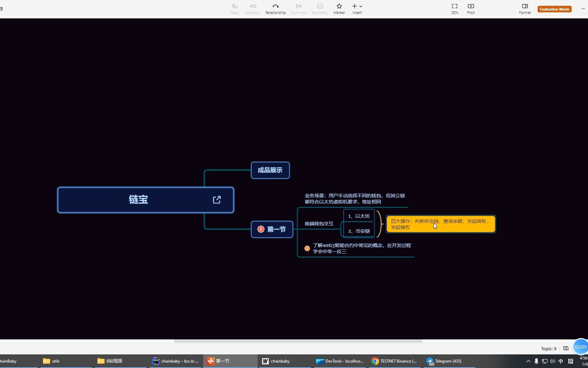The height and width of the screenshot is (368, 588).
Task: Select the 第一节 topic node
Action: click(x=272, y=229)
